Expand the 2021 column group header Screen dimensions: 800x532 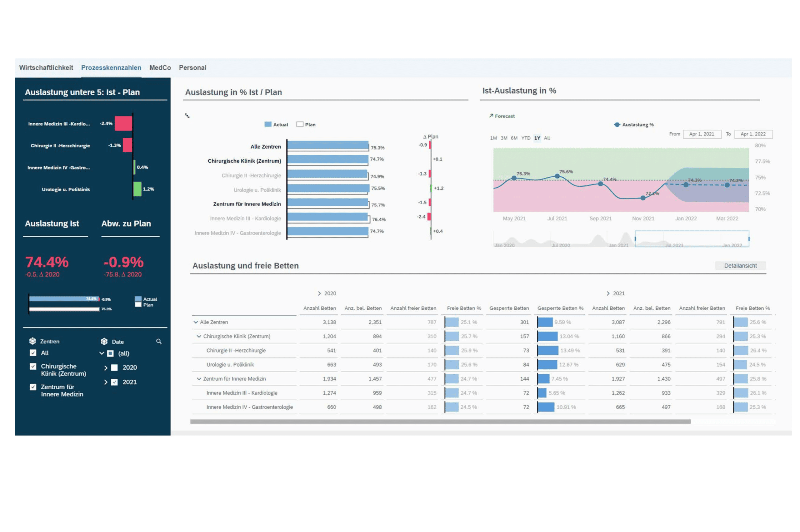[608, 293]
